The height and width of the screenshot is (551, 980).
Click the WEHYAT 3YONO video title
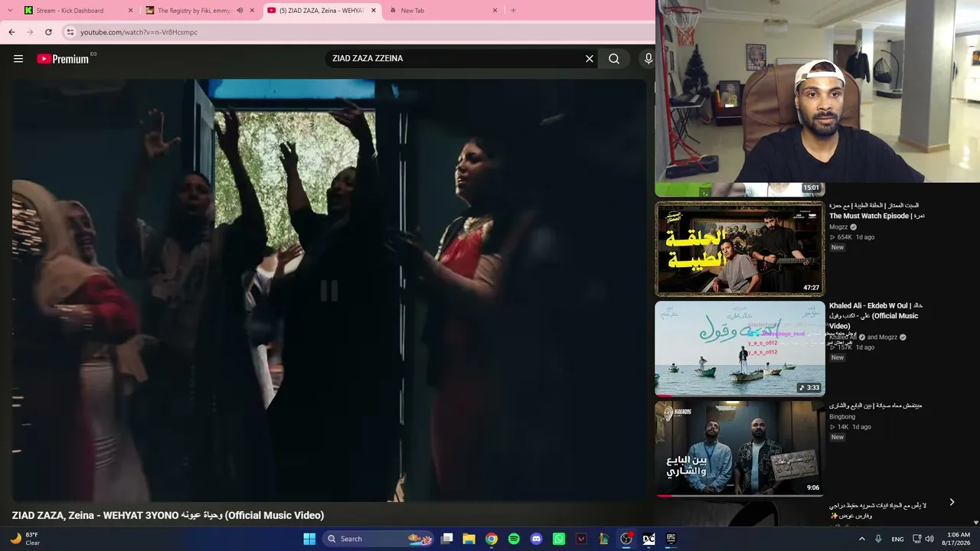pyautogui.click(x=168, y=516)
